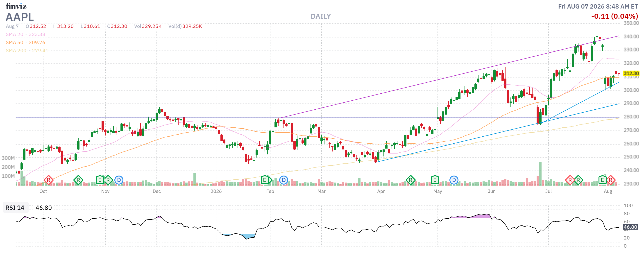Click the Vol(d) value 329.25K
The width and height of the screenshot is (644, 253).
(x=192, y=26)
